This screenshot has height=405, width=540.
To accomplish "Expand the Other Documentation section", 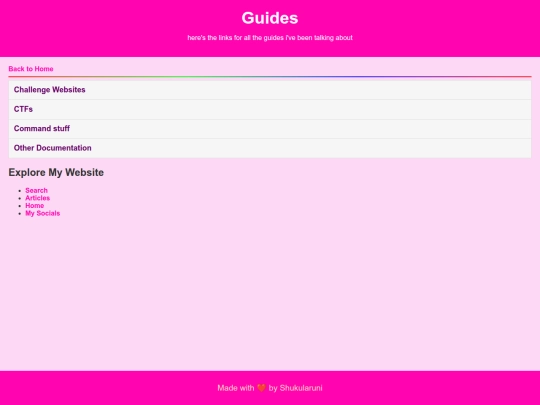I will tap(270, 148).
